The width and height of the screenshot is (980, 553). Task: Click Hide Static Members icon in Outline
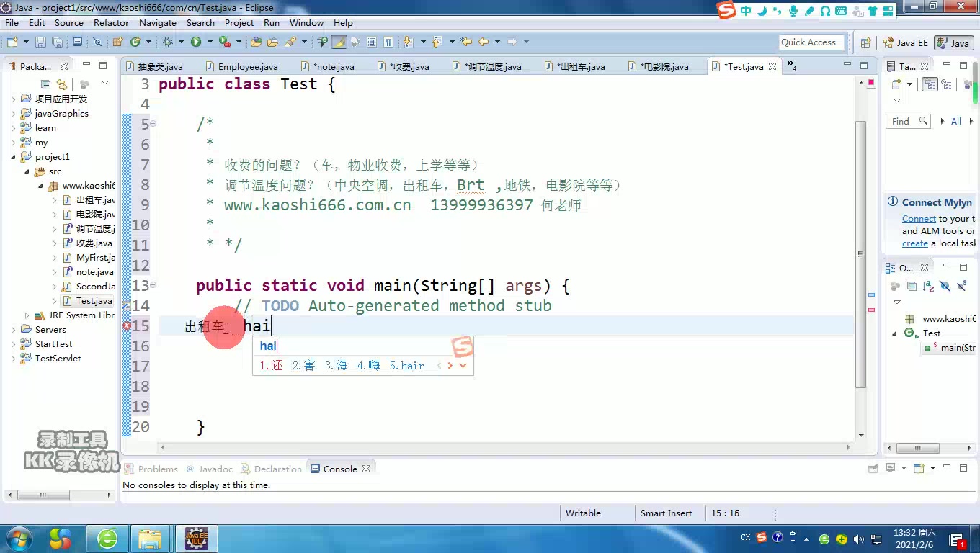[961, 286]
